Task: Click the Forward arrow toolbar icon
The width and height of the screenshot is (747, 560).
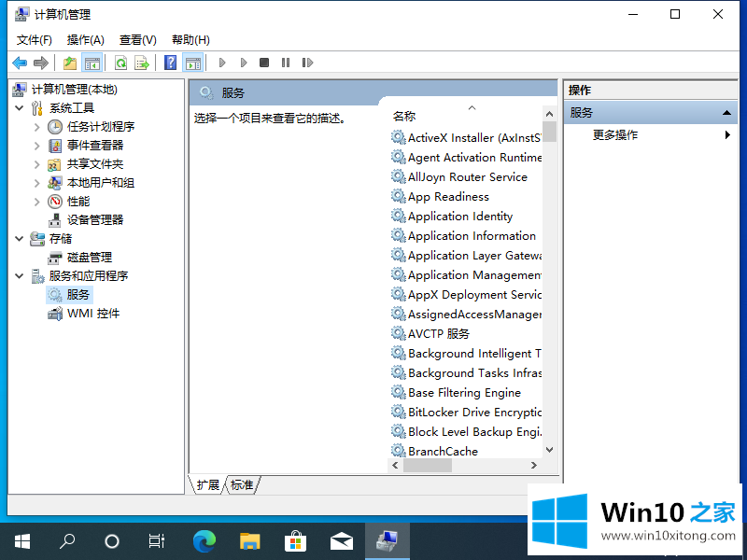Action: (41, 63)
